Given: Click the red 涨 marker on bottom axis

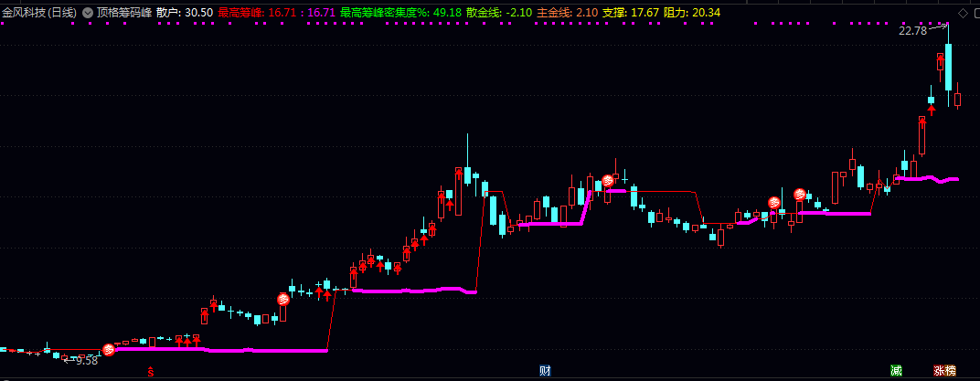Looking at the screenshot, I should pyautogui.click(x=940, y=370).
